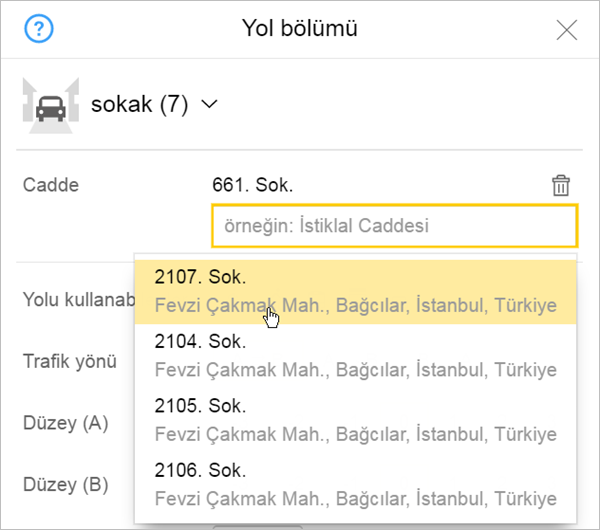Click the Trafik yönü label
Image resolution: width=600 pixels, height=530 pixels.
click(70, 361)
